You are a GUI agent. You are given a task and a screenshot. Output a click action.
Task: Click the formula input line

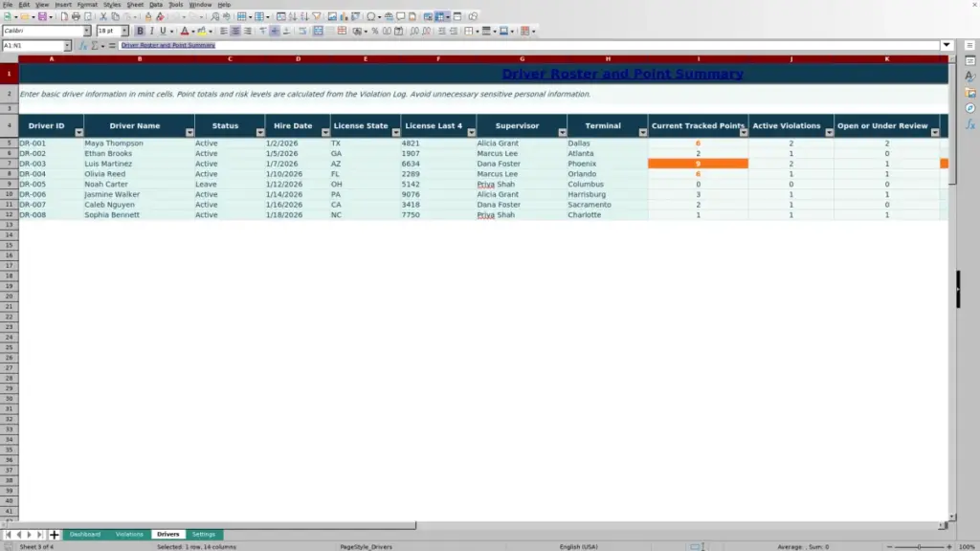(x=528, y=45)
